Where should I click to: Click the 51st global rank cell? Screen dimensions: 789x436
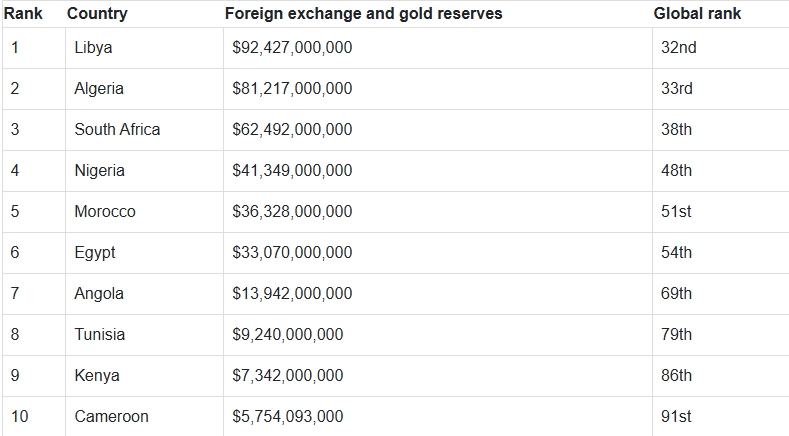coord(676,212)
